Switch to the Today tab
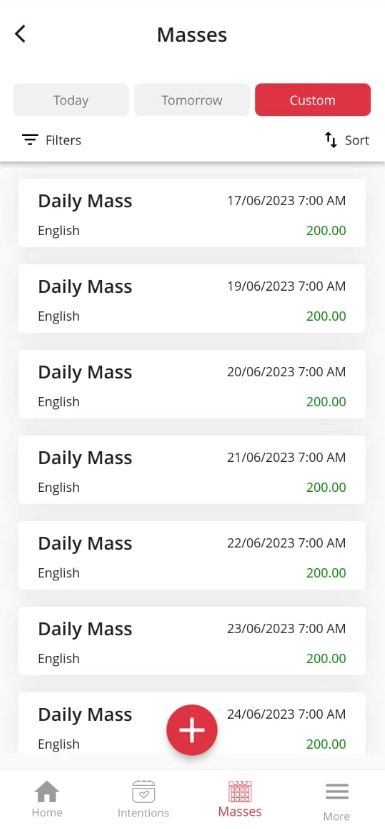The image size is (385, 829). [71, 100]
